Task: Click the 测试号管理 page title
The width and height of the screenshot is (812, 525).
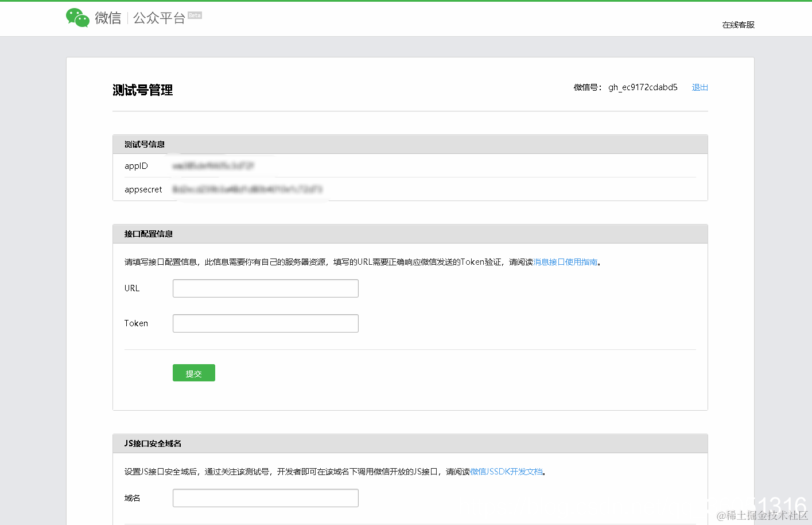Action: [x=142, y=90]
